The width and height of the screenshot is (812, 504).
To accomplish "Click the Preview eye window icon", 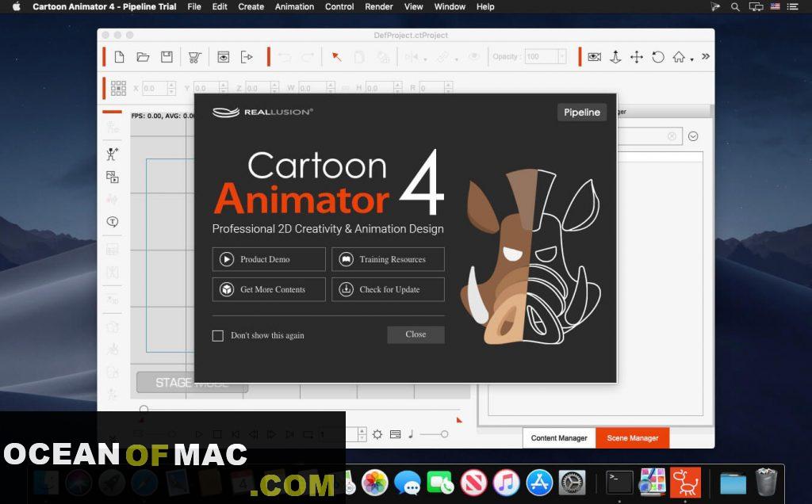I will (x=223, y=57).
